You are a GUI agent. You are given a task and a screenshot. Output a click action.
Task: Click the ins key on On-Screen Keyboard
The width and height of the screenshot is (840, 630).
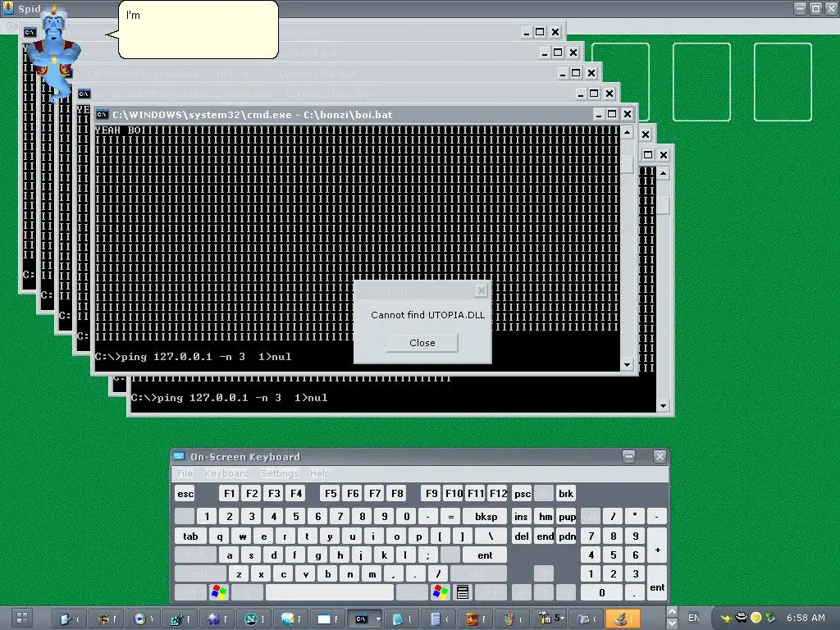[521, 517]
